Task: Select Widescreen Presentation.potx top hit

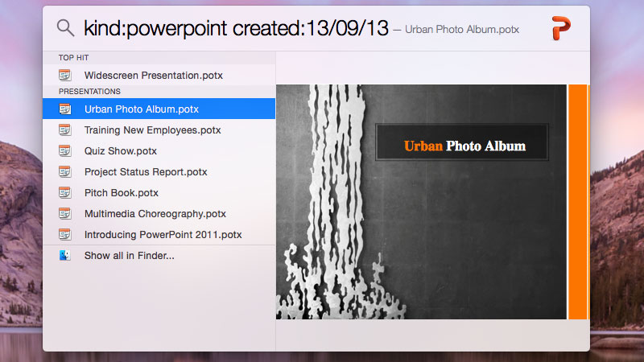Action: (153, 76)
